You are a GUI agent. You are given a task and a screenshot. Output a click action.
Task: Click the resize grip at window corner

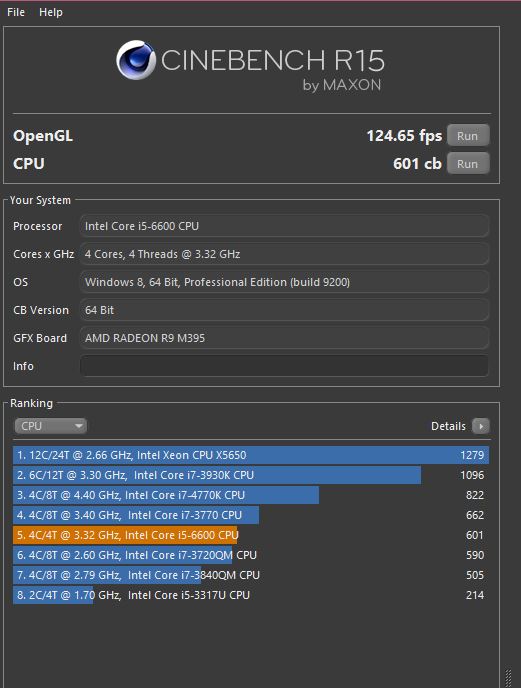click(508, 677)
